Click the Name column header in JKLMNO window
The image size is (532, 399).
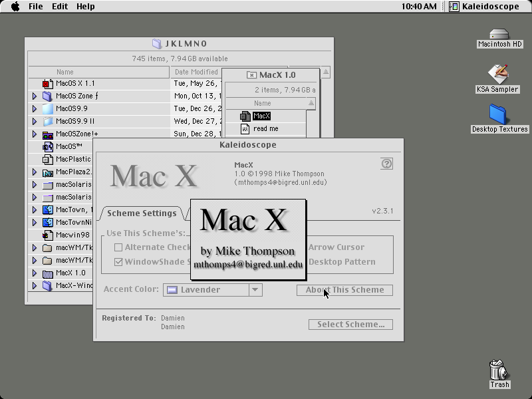pos(98,72)
